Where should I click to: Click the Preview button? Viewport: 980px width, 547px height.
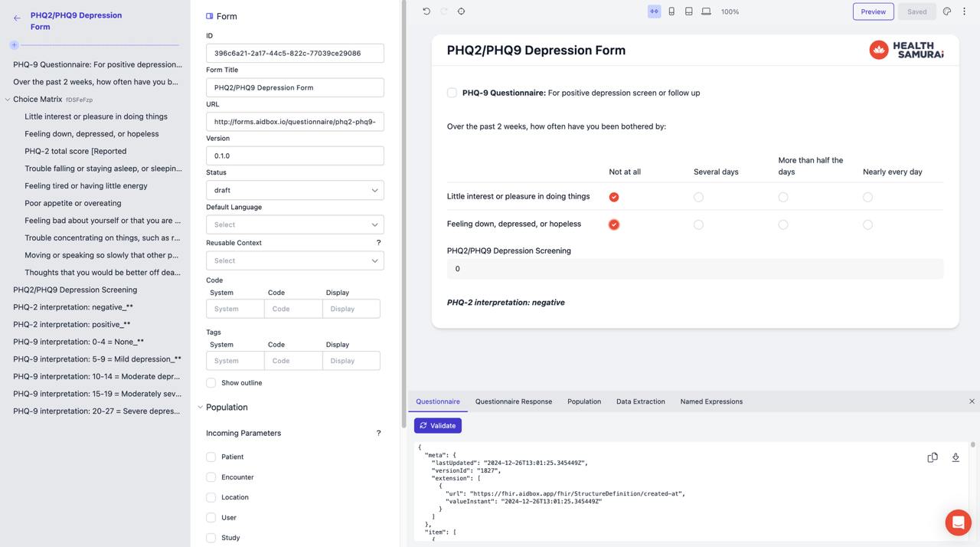tap(873, 11)
